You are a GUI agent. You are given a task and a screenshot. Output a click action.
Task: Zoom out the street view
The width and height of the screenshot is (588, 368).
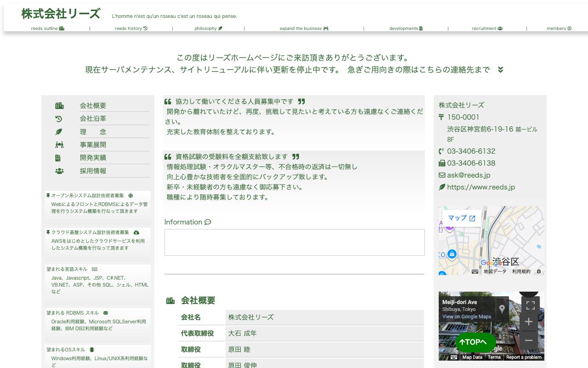click(x=529, y=341)
